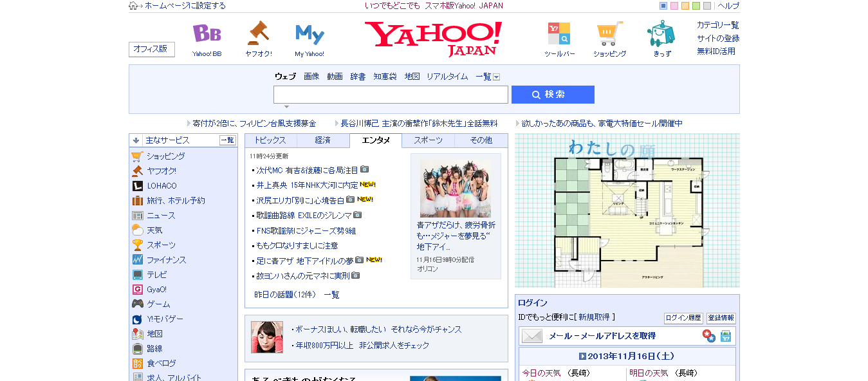Screen dimensions: 868x381
Task: Click the suitcase icon for 旅行、ホテル予約
Action: [x=137, y=200]
